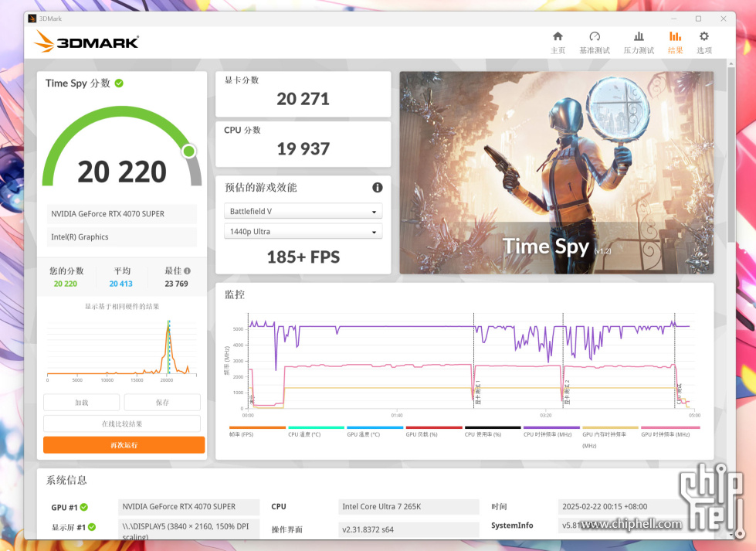Open the info icon for 预估的游戏效能
This screenshot has width=756, height=551.
378,187
